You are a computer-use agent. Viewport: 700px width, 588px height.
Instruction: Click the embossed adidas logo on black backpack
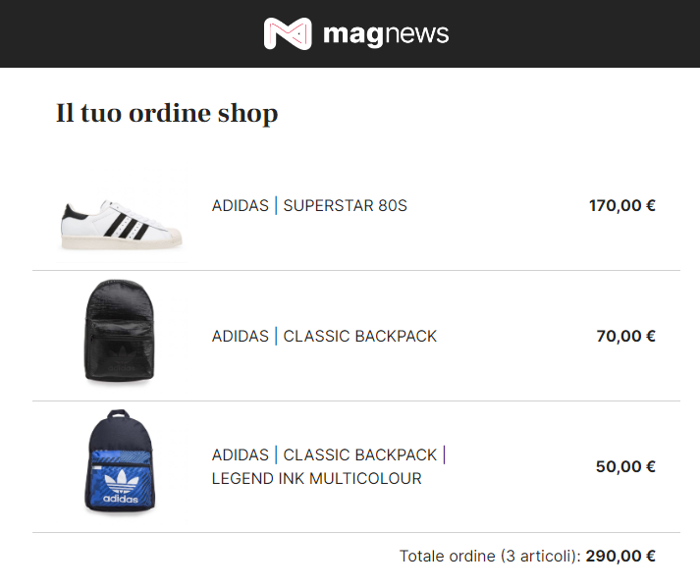(121, 359)
